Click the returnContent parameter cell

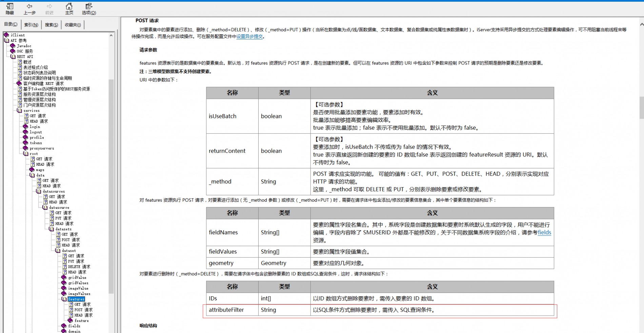(x=232, y=151)
